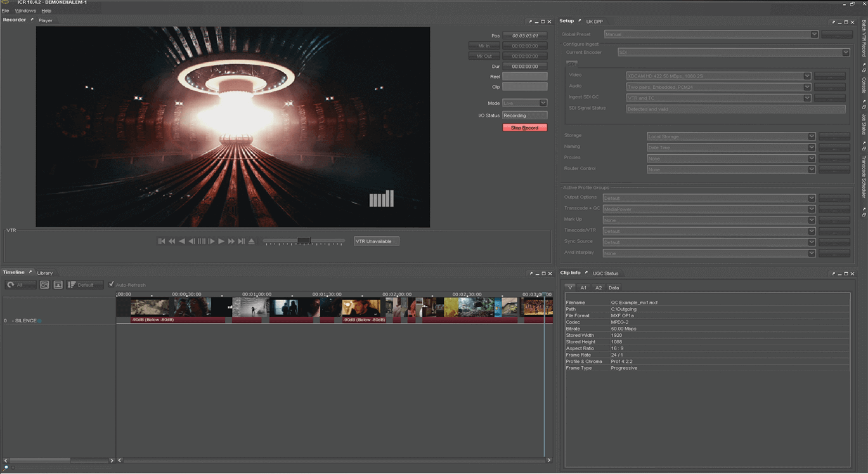Screen dimensions: 868x474
Task: Switch to the Player tab
Action: (x=46, y=20)
